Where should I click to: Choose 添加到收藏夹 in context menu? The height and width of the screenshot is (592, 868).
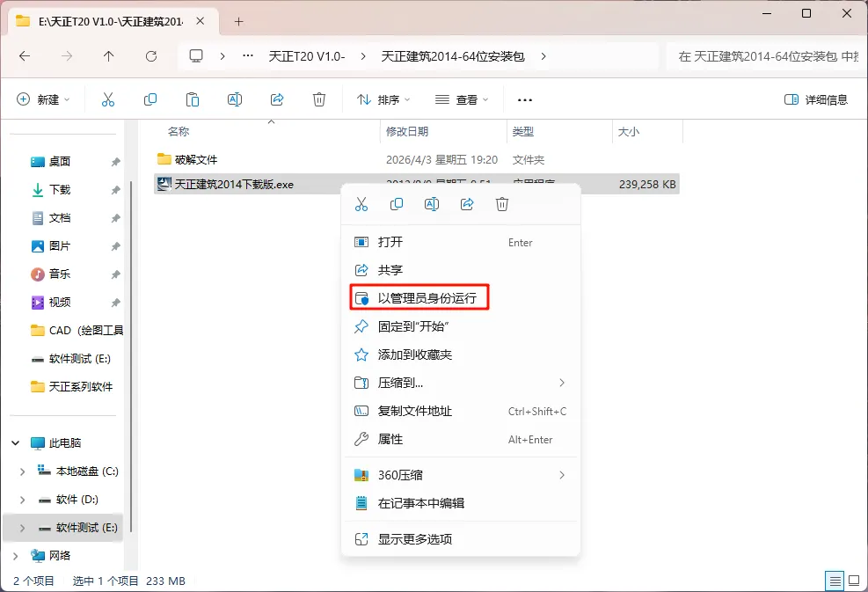[x=461, y=354]
